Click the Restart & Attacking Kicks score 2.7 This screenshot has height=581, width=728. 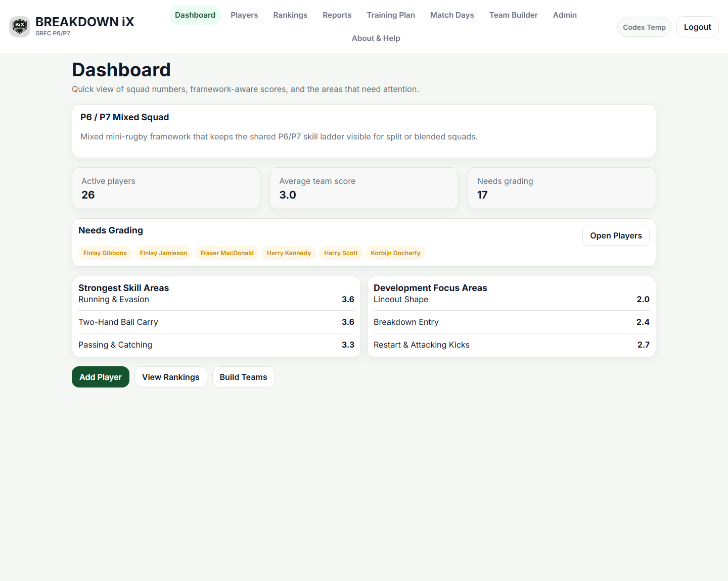coord(643,345)
